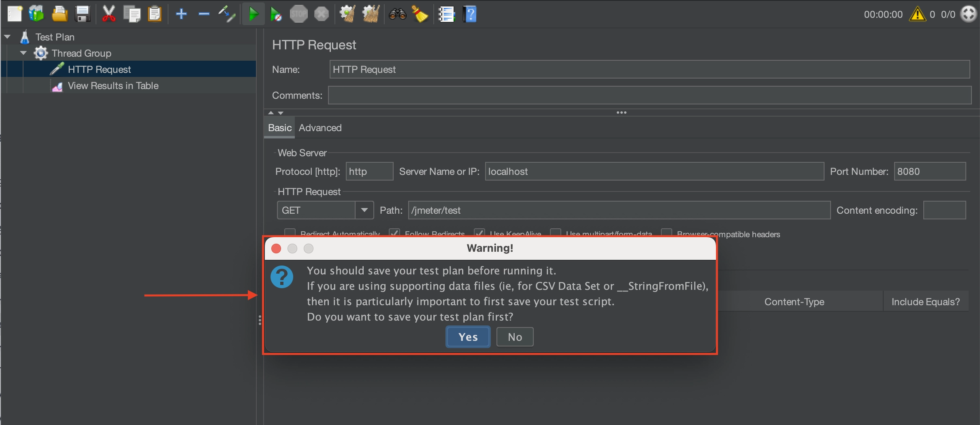Select the Test Plan flask icon in the tree

25,37
